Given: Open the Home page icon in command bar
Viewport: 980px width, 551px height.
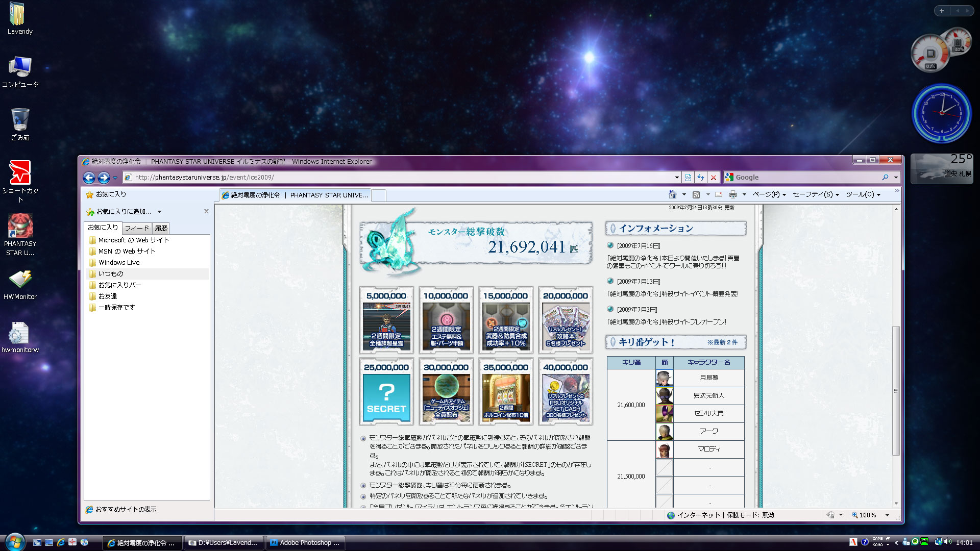Looking at the screenshot, I should coord(673,194).
